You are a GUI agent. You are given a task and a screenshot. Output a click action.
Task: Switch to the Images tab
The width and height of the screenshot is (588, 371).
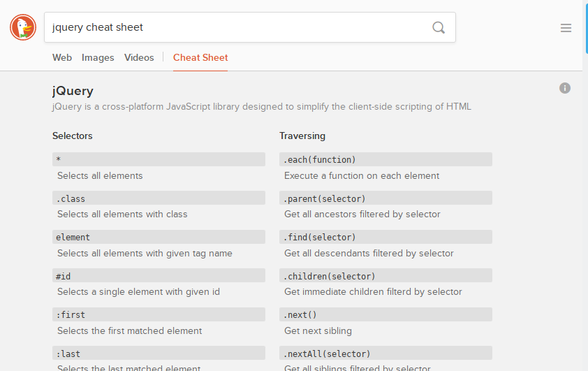pyautogui.click(x=98, y=57)
